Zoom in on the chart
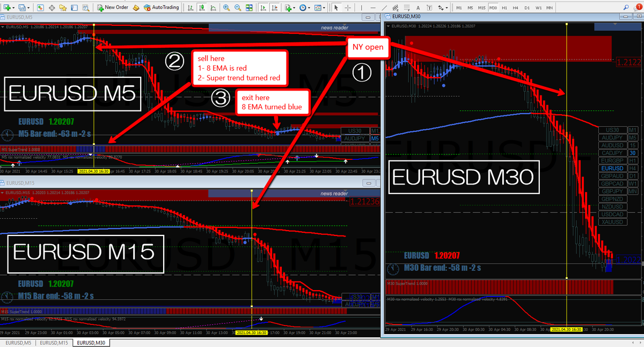 [x=226, y=8]
